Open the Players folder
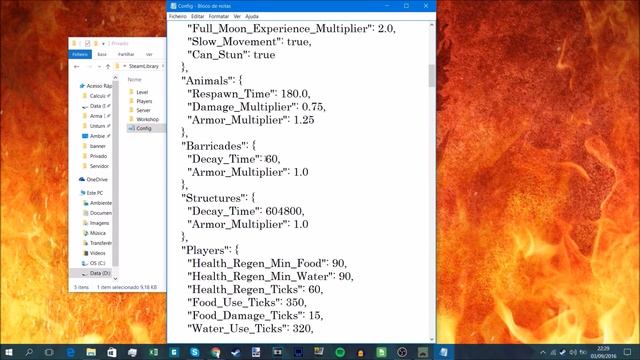640x360 pixels. [x=144, y=101]
